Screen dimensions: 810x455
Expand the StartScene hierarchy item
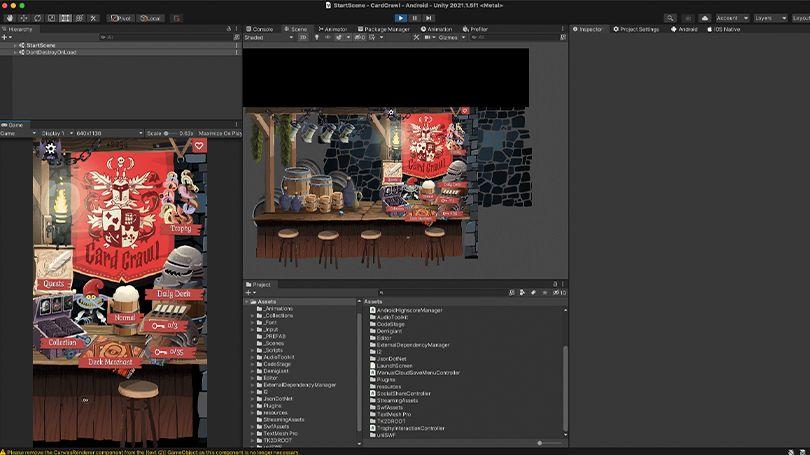pyautogui.click(x=15, y=45)
